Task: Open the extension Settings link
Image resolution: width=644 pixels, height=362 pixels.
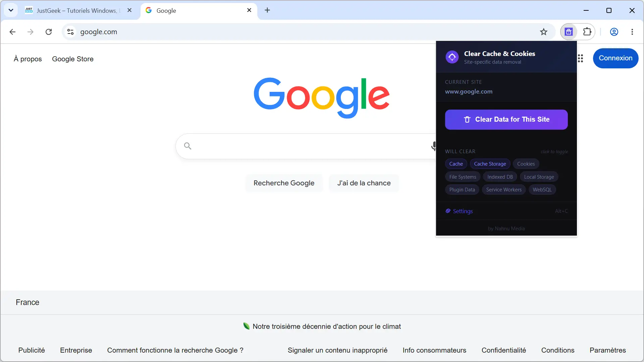Action: pyautogui.click(x=459, y=211)
